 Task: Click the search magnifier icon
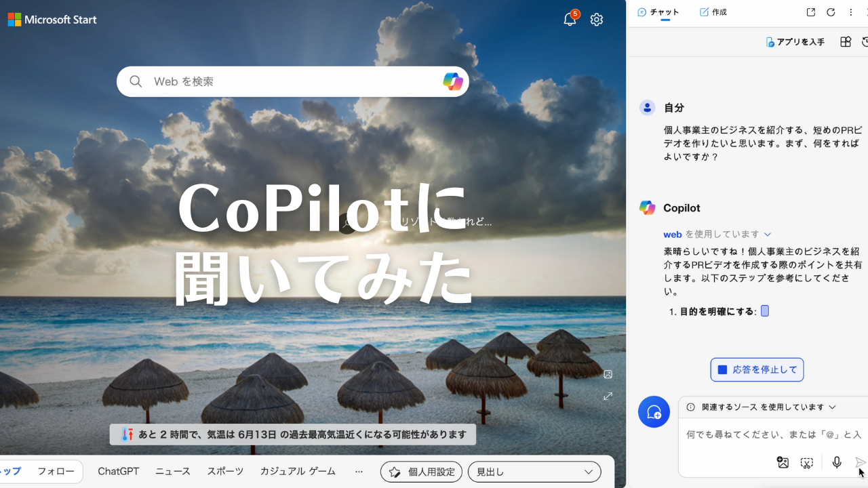pos(136,81)
